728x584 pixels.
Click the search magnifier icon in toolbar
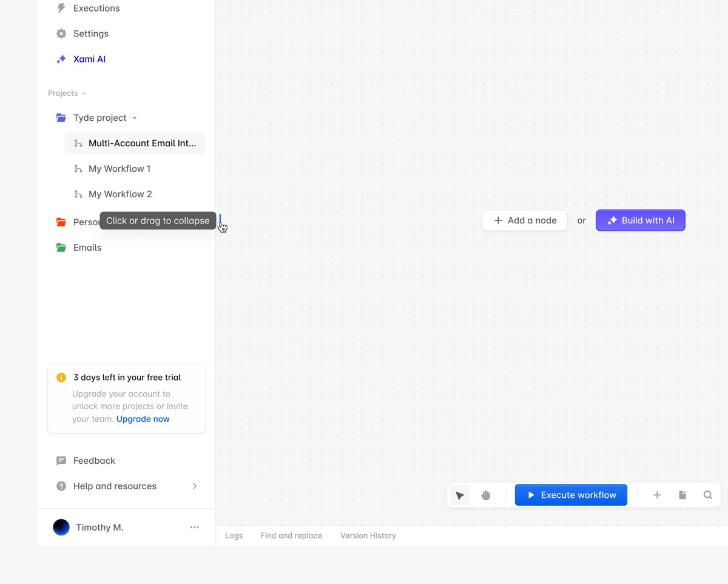pyautogui.click(x=708, y=495)
